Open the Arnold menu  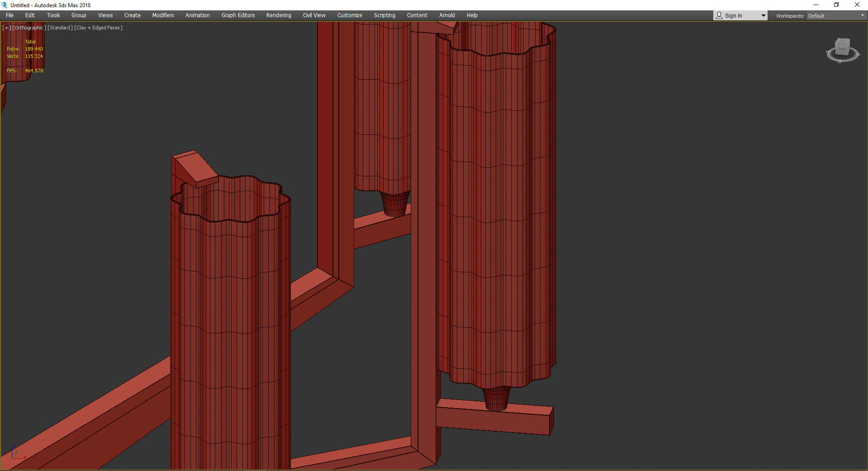pos(447,15)
